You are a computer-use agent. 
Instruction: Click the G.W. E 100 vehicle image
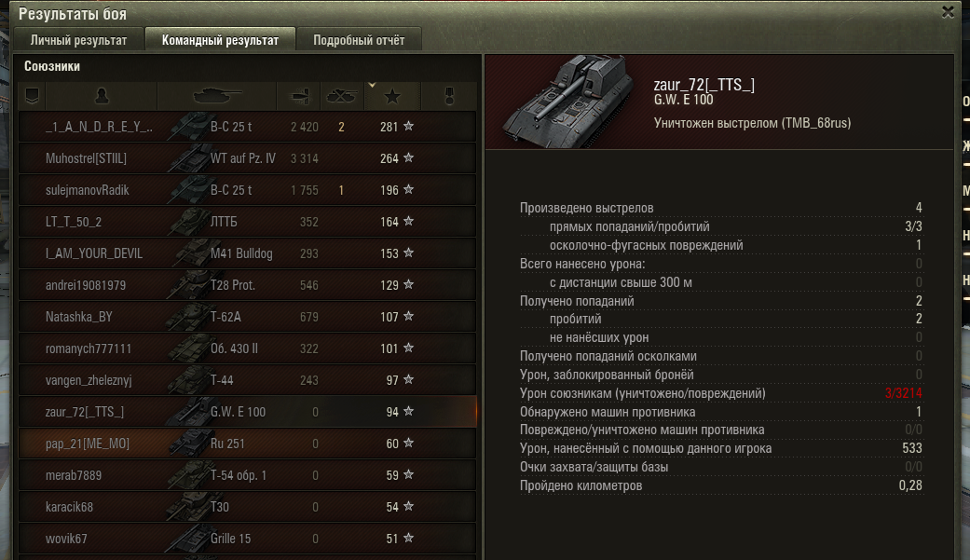566,102
